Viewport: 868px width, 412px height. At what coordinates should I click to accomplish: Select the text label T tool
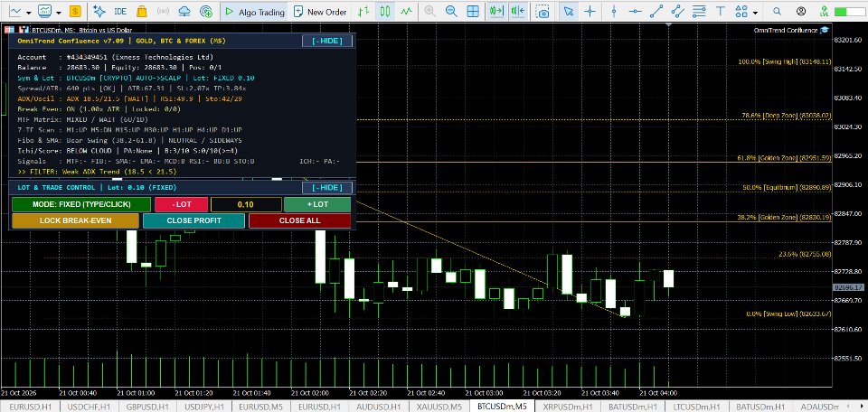point(721,11)
